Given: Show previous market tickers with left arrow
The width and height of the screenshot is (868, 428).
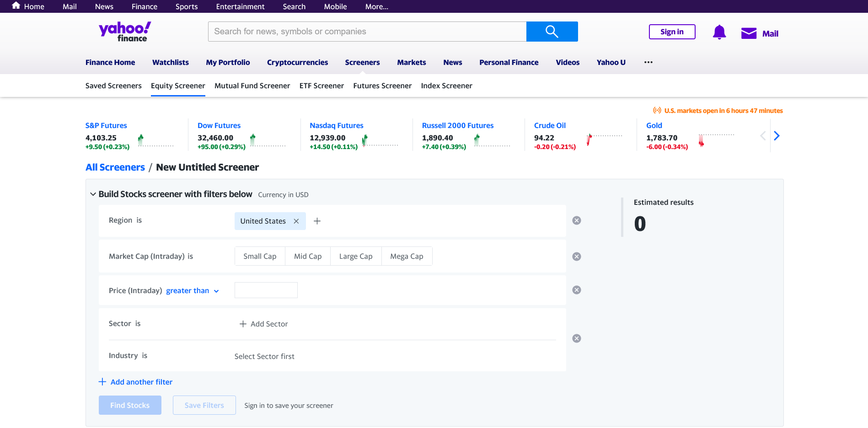Looking at the screenshot, I should tap(763, 136).
